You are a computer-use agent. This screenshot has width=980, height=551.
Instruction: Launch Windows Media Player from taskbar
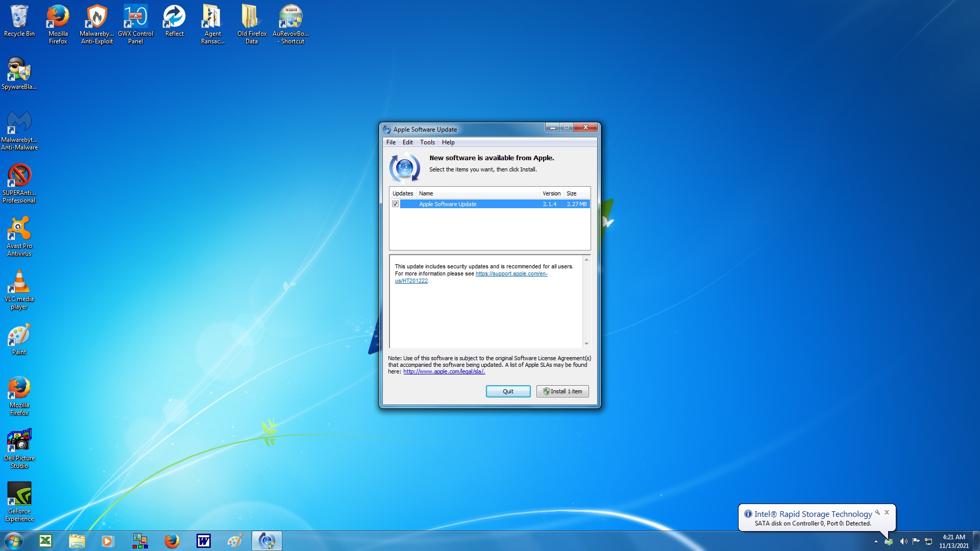(x=108, y=541)
